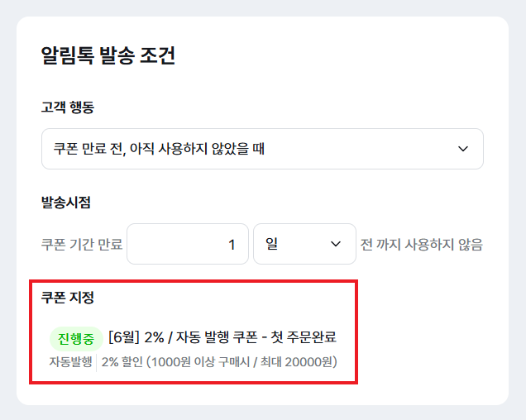This screenshot has width=526, height=420.
Task: Click the 일 unit label in selector
Action: [271, 244]
